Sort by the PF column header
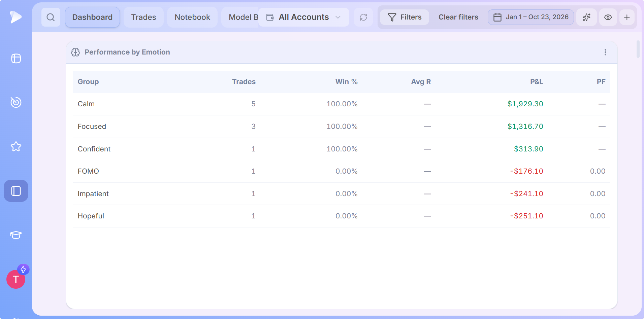The height and width of the screenshot is (319, 644). click(x=601, y=82)
